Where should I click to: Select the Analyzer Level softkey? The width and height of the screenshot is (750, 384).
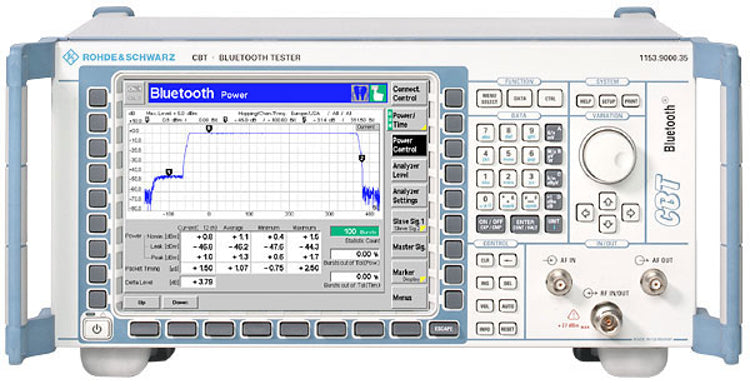(x=408, y=170)
